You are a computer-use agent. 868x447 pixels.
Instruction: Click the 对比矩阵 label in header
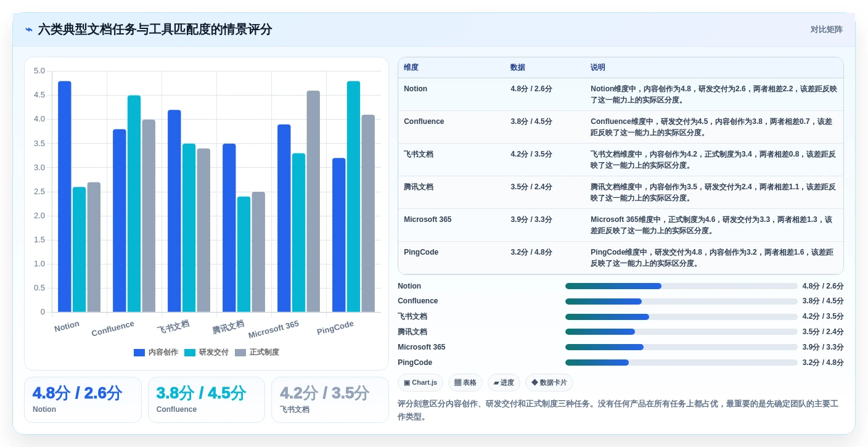click(826, 30)
